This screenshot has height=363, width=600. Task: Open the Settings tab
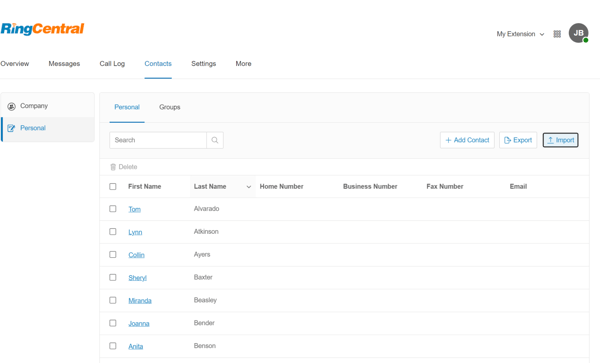click(x=204, y=63)
